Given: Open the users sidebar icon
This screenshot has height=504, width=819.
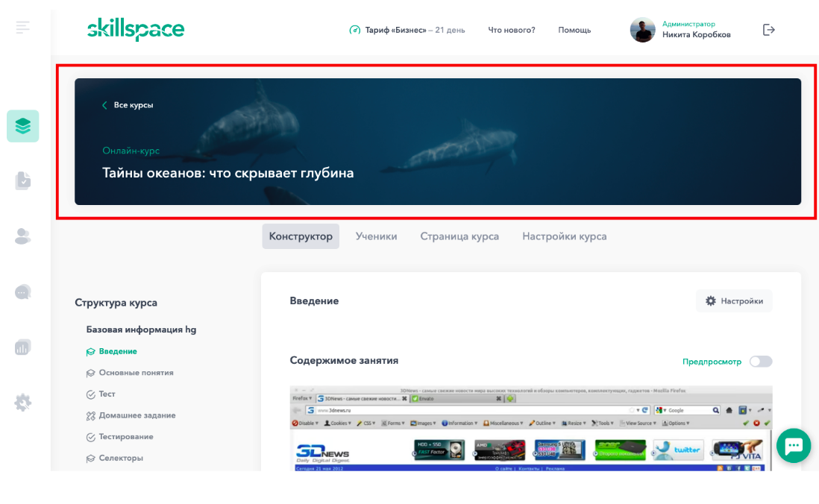Looking at the screenshot, I should tap(23, 236).
